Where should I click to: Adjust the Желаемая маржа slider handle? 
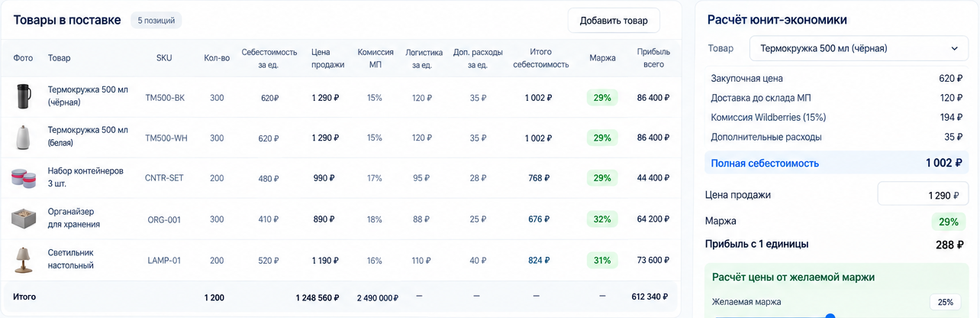(x=830, y=316)
